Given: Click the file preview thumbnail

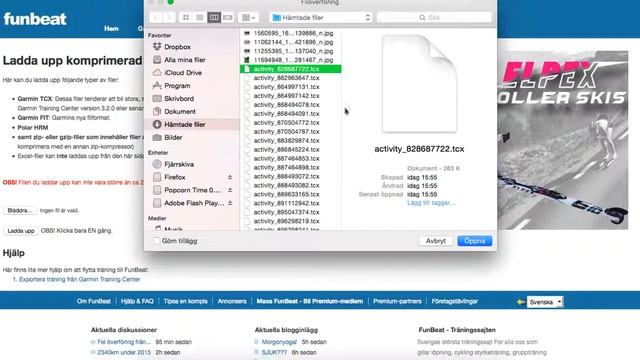Looking at the screenshot, I should 419,84.
